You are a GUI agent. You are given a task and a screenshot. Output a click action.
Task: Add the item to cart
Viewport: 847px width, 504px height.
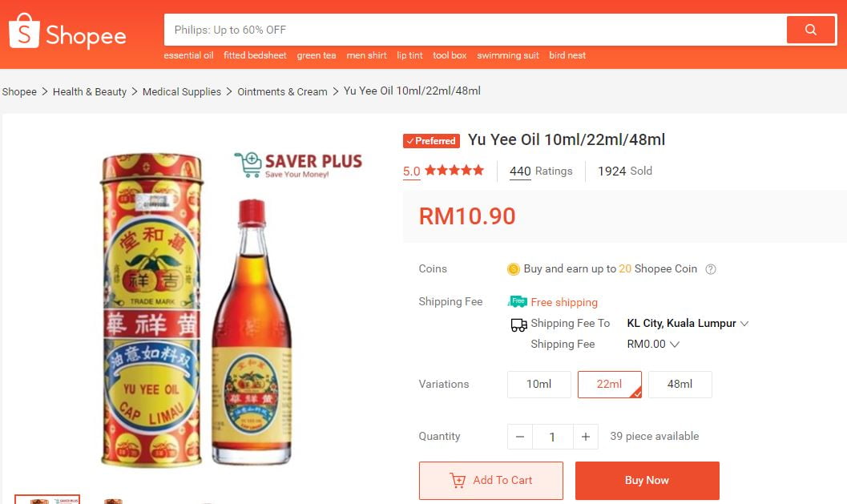[490, 481]
